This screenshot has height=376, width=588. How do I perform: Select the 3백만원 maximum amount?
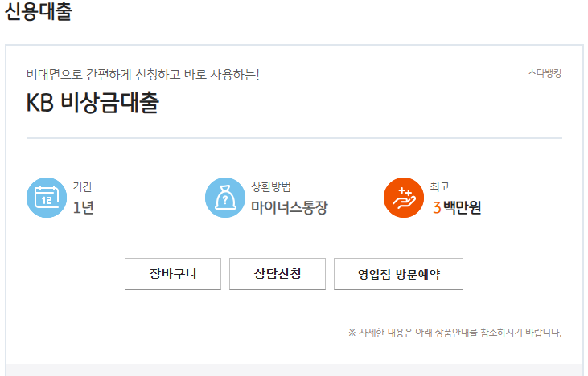tap(457, 208)
